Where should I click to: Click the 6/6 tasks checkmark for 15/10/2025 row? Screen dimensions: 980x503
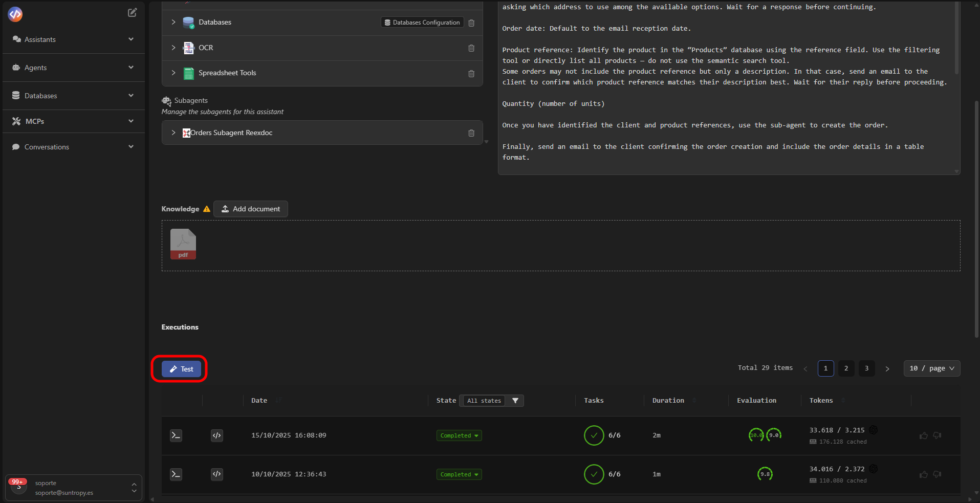click(594, 435)
